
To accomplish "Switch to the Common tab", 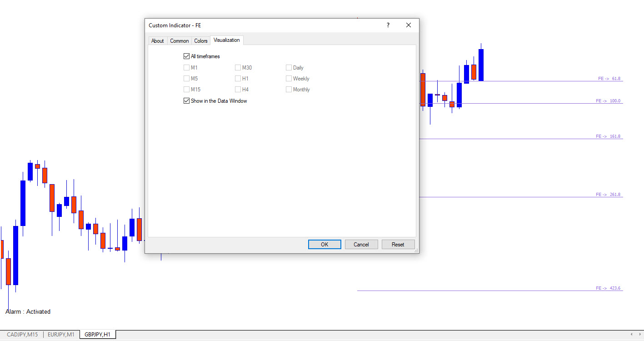I will [x=179, y=41].
